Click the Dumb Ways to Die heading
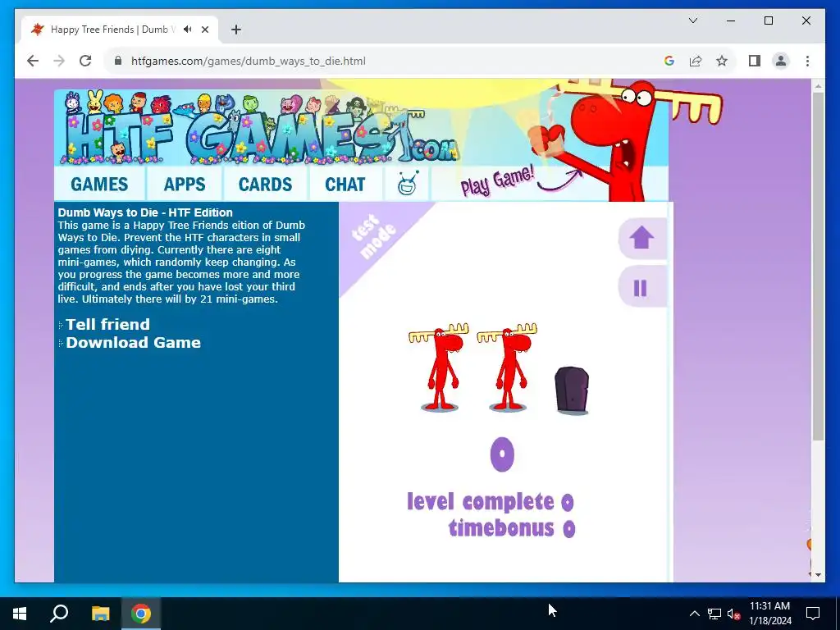 145,212
